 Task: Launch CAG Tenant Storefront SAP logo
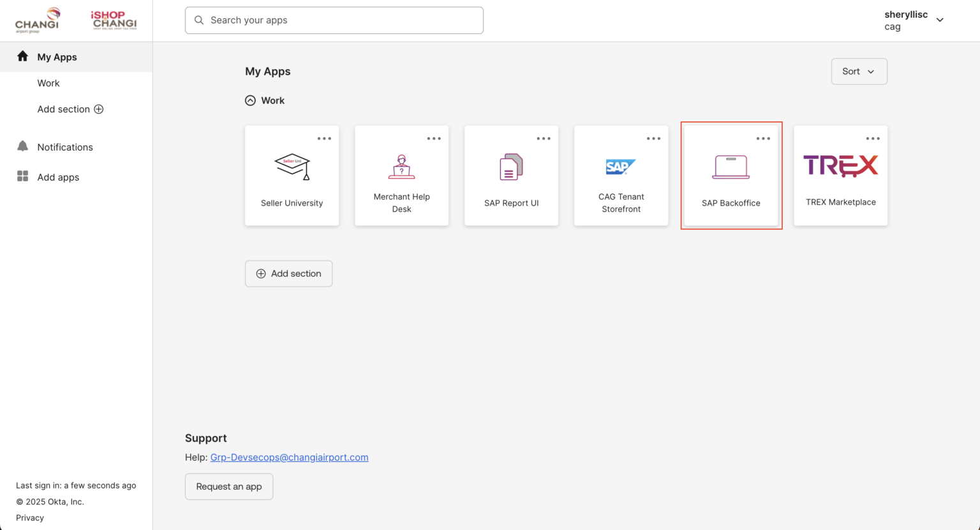(621, 167)
